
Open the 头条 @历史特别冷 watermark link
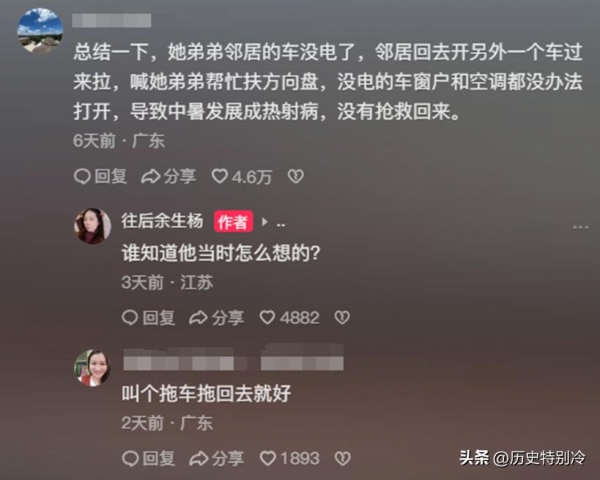pyautogui.click(x=522, y=457)
